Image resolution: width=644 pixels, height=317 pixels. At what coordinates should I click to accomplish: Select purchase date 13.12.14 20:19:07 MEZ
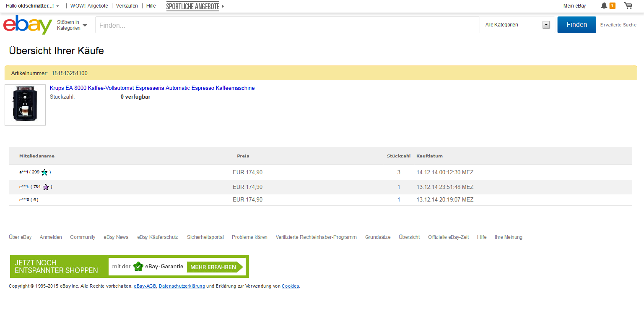pyautogui.click(x=445, y=200)
